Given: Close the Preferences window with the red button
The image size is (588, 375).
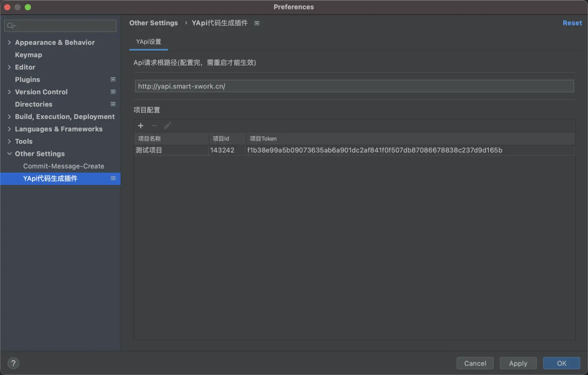Looking at the screenshot, I should click(7, 7).
